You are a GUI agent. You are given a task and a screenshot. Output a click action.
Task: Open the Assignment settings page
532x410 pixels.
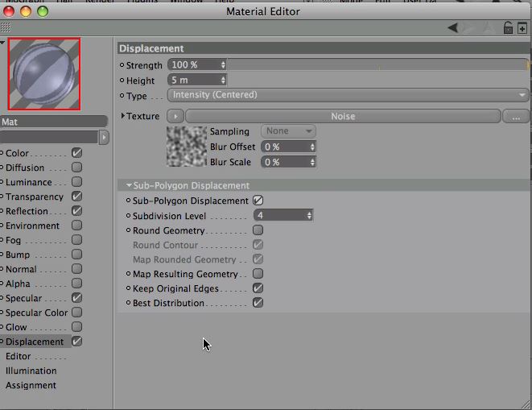31,385
